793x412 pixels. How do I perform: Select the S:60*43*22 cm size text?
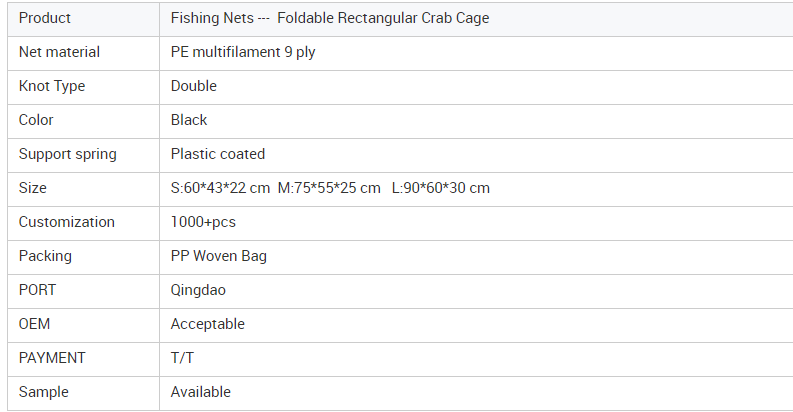click(x=220, y=188)
